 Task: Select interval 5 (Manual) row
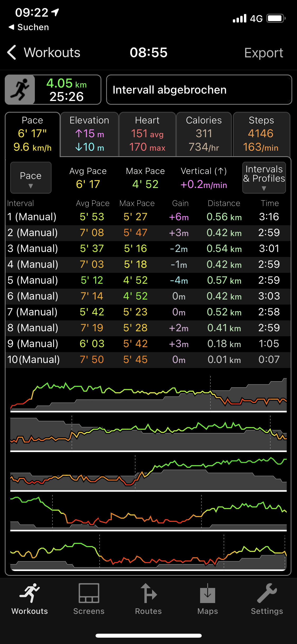[x=148, y=280]
